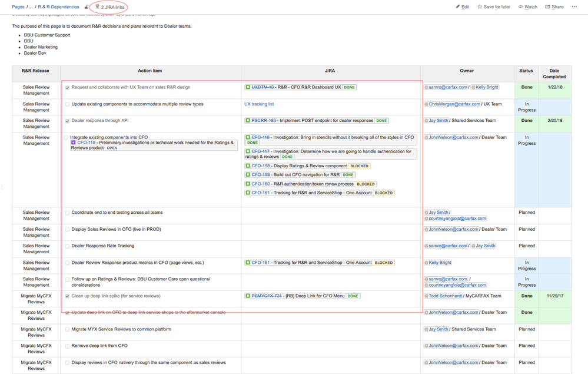Uncheck the Request and collaborate with UX Team task
588x374 pixels.
tap(68, 87)
